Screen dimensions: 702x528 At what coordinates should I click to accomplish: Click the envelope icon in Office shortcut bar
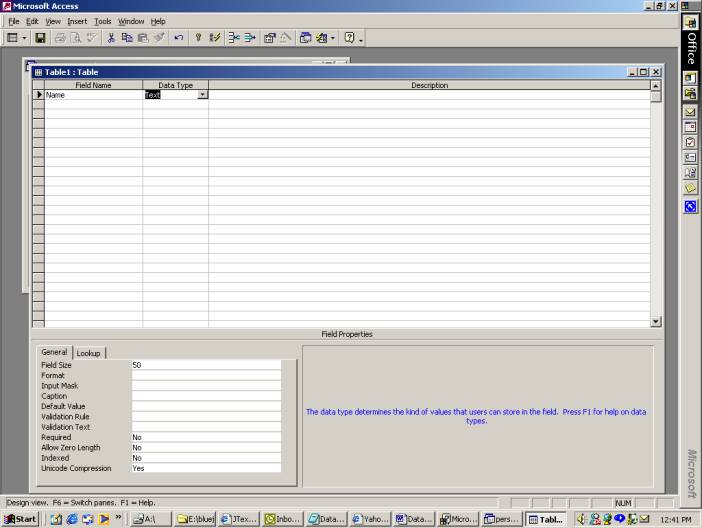point(690,112)
